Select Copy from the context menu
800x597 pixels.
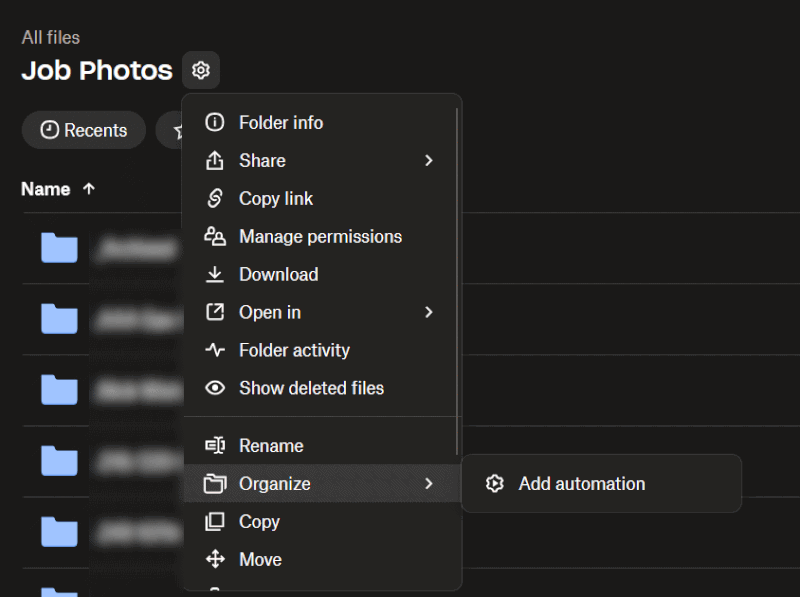[x=259, y=521]
